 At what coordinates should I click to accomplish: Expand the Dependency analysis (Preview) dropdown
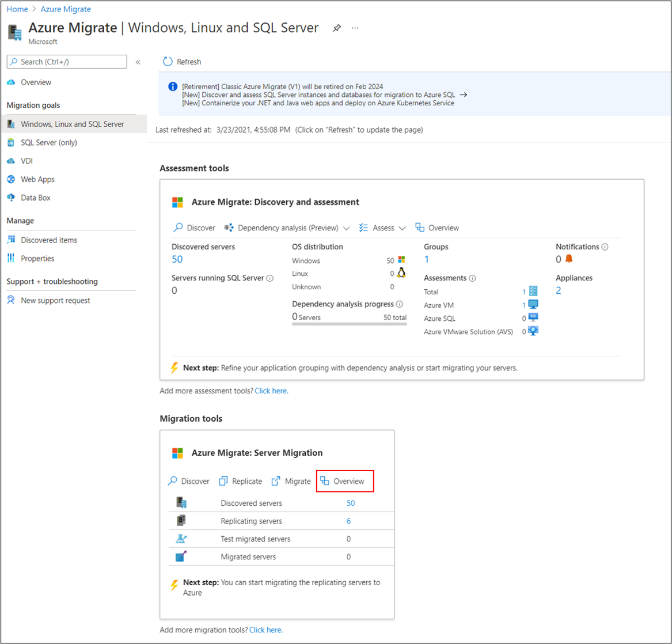coord(346,228)
